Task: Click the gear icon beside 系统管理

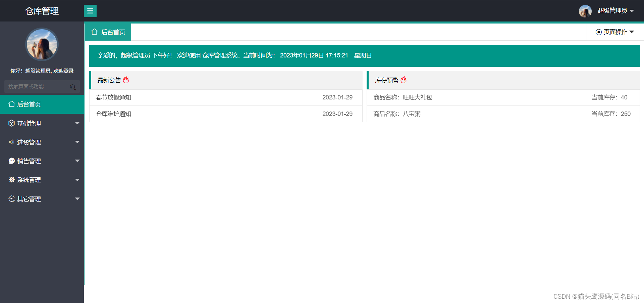Action: 11,180
